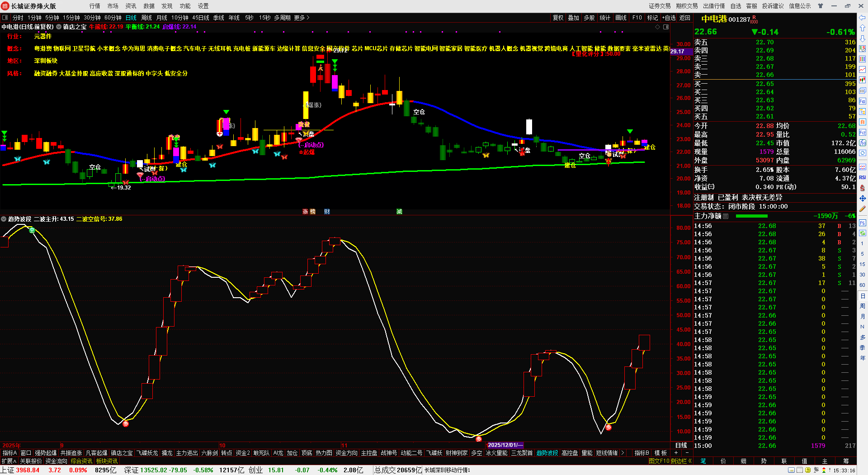868x475 pixels.
Task: Select the 笔 tick detail tab
Action: coord(703,461)
